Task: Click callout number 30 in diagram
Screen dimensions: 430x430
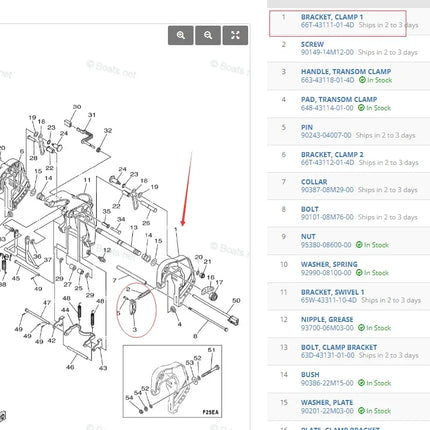Action: coord(77,107)
